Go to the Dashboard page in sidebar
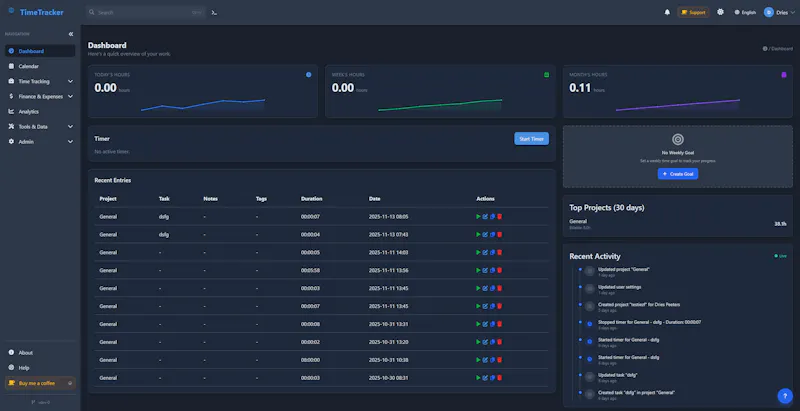800x411 pixels. 40,51
